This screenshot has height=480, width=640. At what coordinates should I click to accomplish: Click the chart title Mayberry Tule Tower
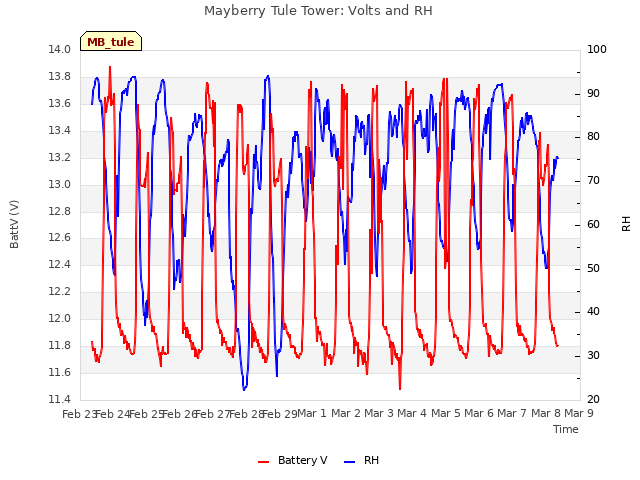[318, 11]
